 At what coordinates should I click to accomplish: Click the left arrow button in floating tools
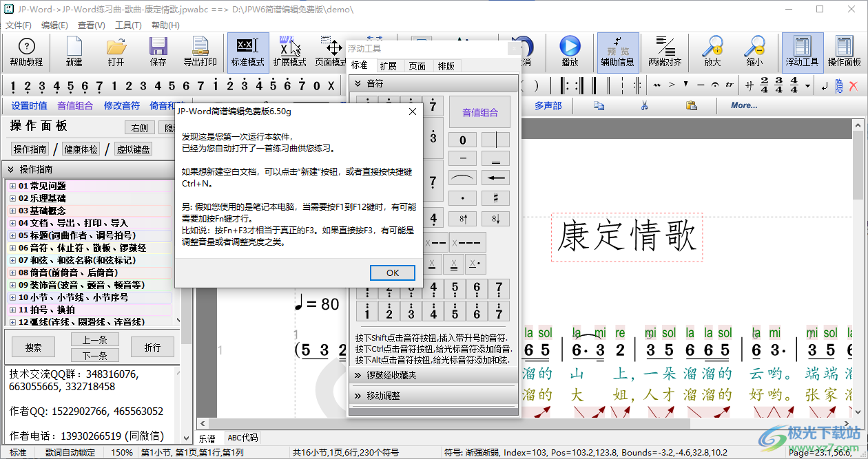pos(495,178)
